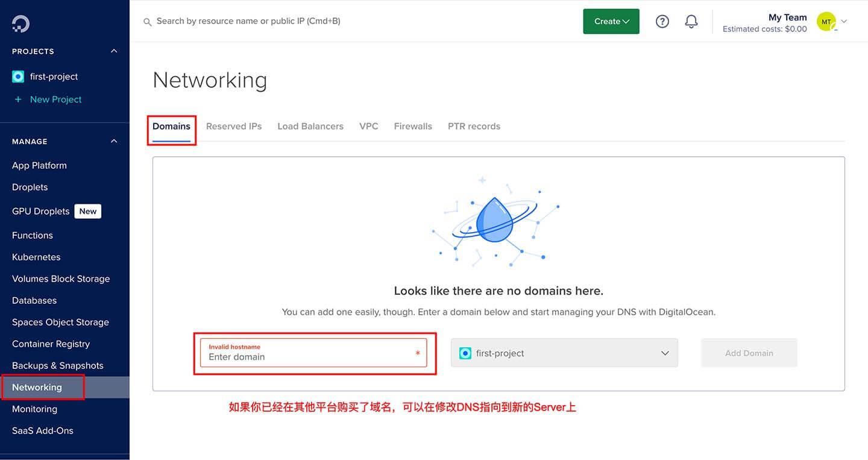Click the Networking page heading
The height and width of the screenshot is (460, 868).
[210, 80]
